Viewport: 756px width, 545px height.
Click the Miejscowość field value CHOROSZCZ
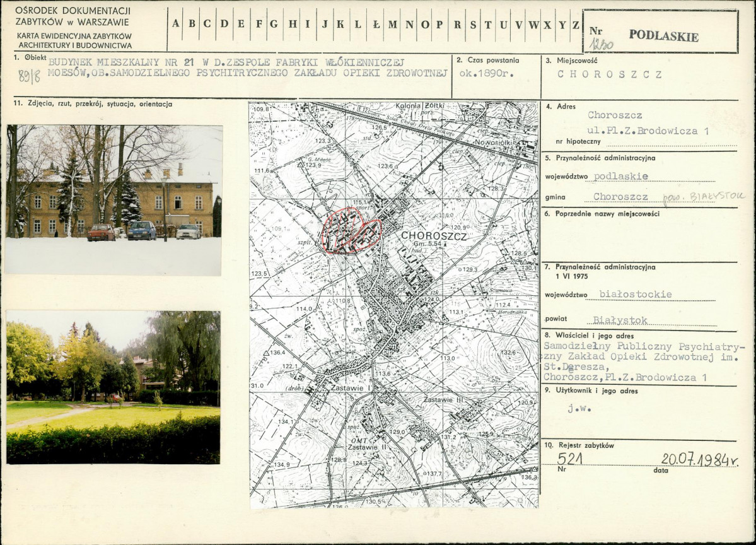610,74
